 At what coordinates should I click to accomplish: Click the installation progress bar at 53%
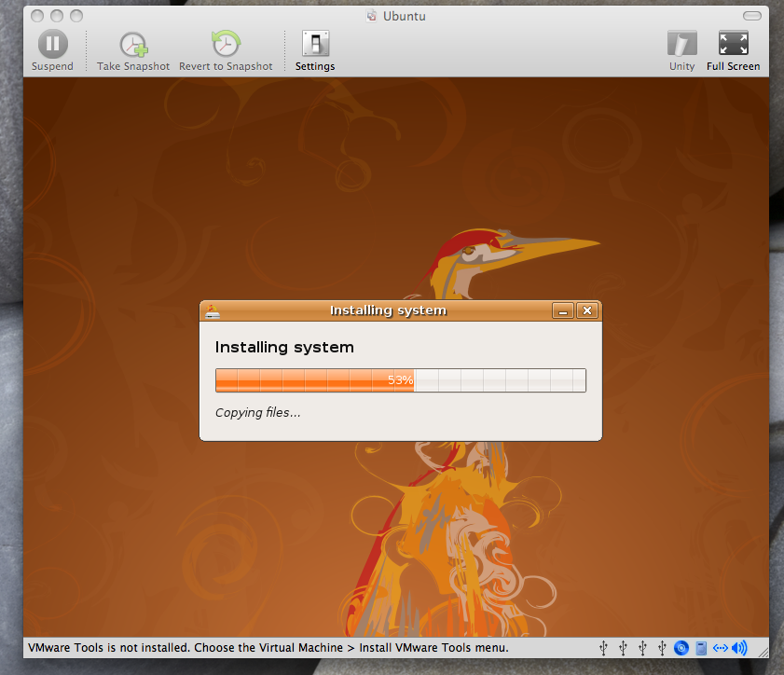coord(401,380)
